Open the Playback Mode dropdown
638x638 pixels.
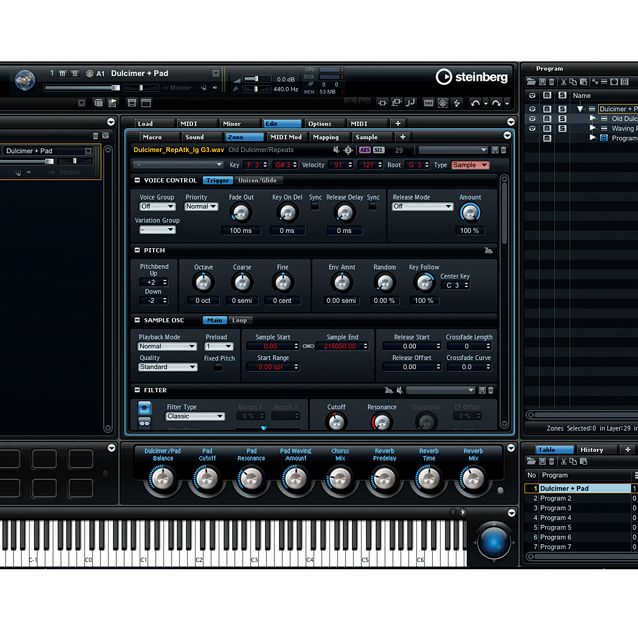pyautogui.click(x=167, y=347)
